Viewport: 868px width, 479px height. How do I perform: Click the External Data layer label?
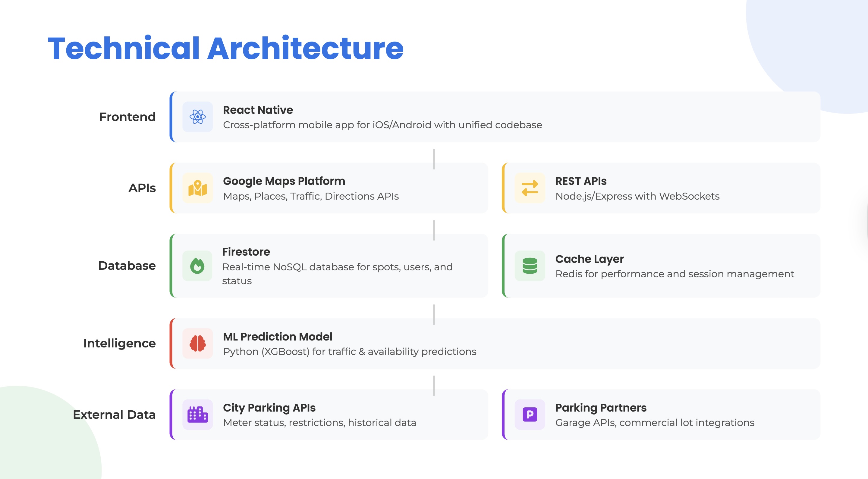(114, 414)
